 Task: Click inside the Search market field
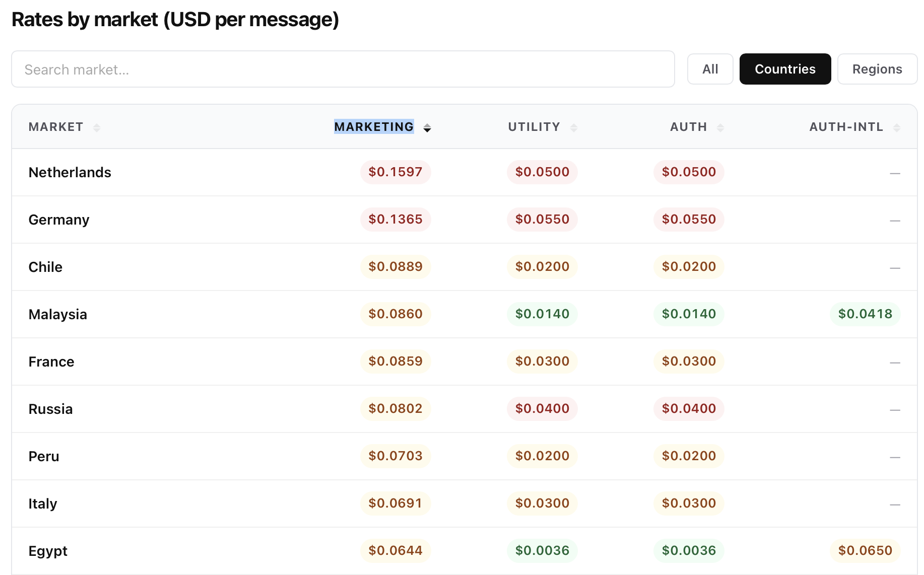coord(343,69)
